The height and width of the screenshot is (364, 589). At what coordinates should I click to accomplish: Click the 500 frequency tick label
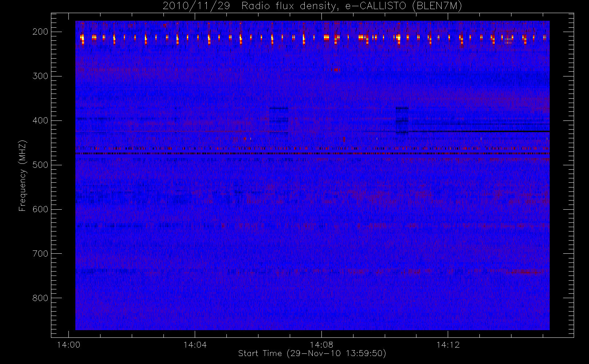pyautogui.click(x=40, y=165)
